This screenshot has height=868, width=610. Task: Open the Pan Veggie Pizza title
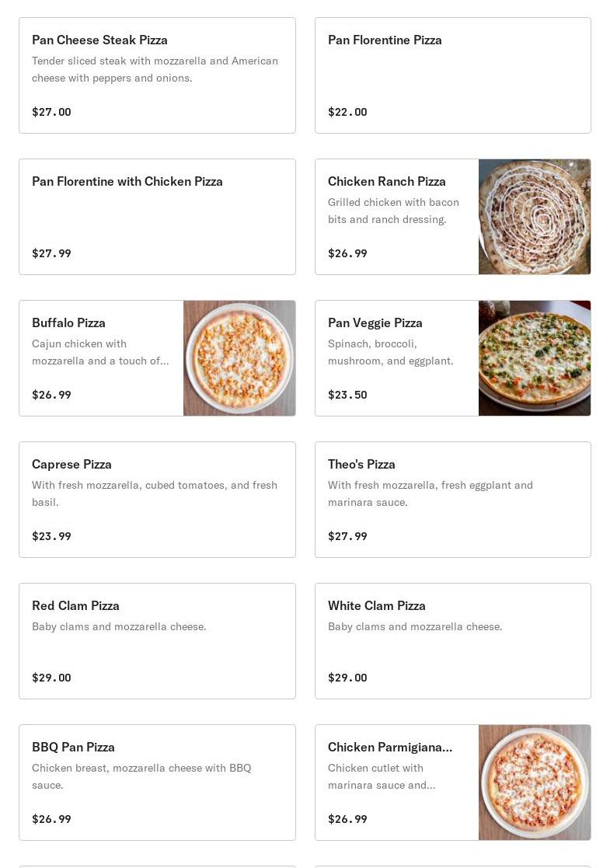point(375,322)
